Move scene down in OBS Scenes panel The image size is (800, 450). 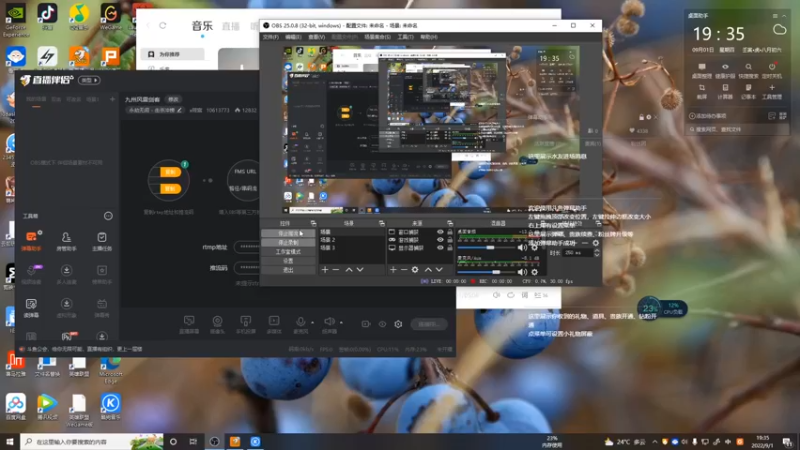[x=360, y=269]
